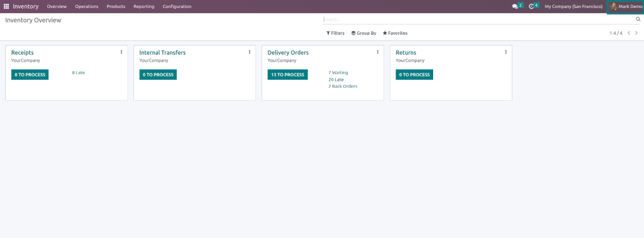The height and width of the screenshot is (238, 644).
Task: Go to previous page arrow
Action: (x=629, y=33)
